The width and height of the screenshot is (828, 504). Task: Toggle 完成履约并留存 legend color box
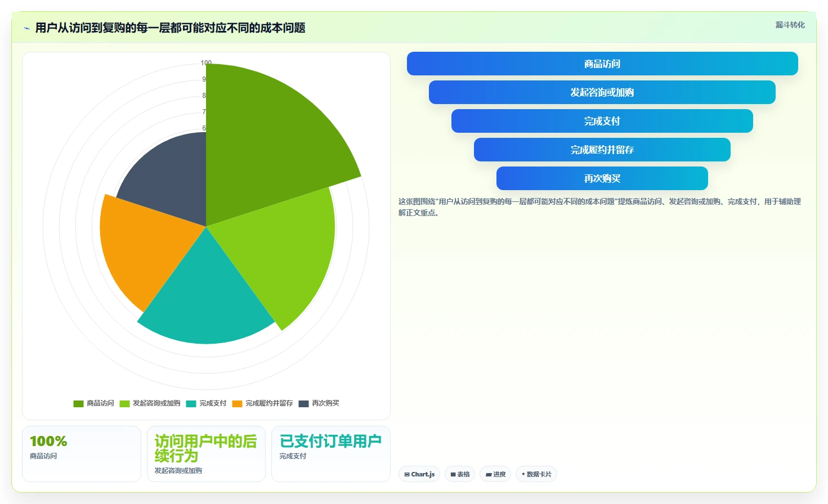click(x=237, y=403)
